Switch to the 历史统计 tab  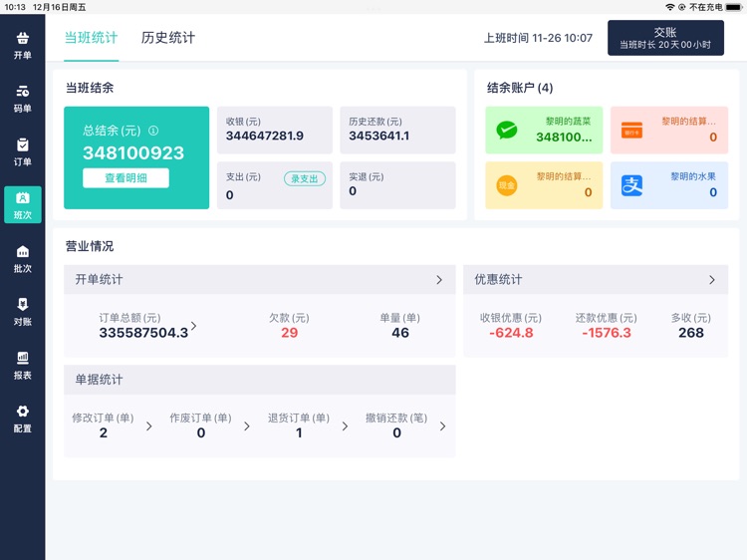pos(168,38)
